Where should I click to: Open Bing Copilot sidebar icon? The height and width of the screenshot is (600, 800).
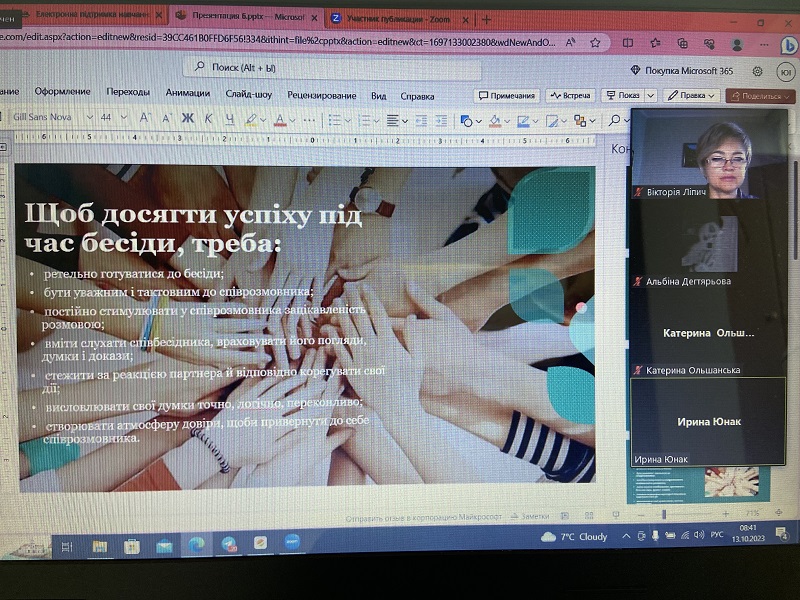click(x=789, y=46)
